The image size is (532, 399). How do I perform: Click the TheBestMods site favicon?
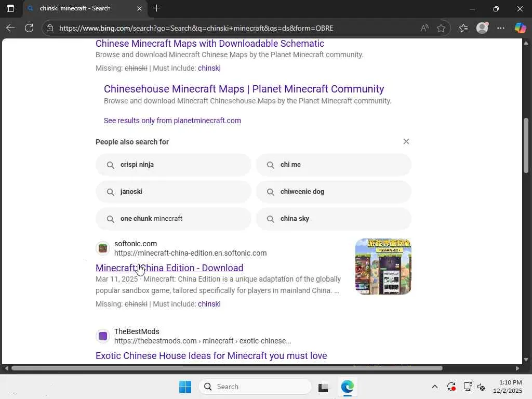[102, 336]
